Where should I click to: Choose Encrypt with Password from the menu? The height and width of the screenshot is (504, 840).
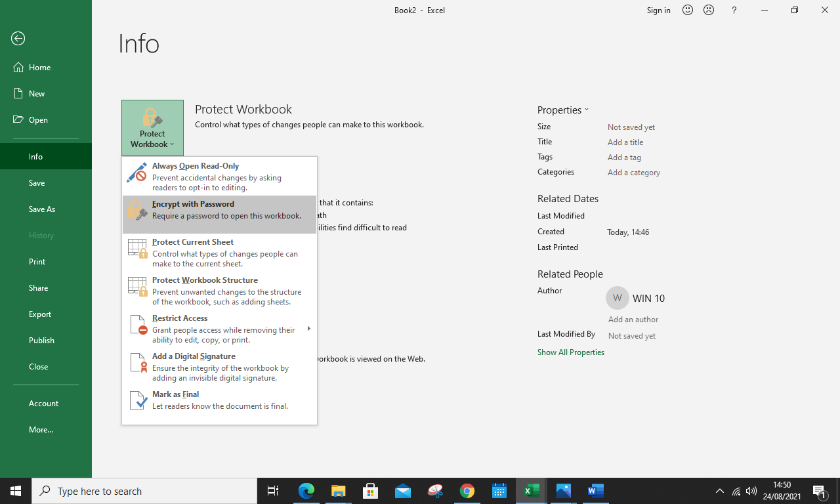193,204
